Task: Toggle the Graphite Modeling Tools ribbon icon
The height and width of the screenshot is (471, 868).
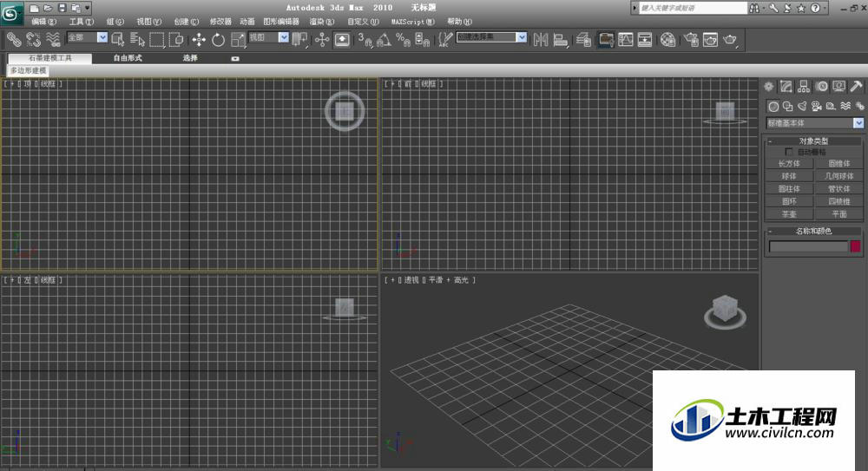Action: pyautogui.click(x=606, y=39)
